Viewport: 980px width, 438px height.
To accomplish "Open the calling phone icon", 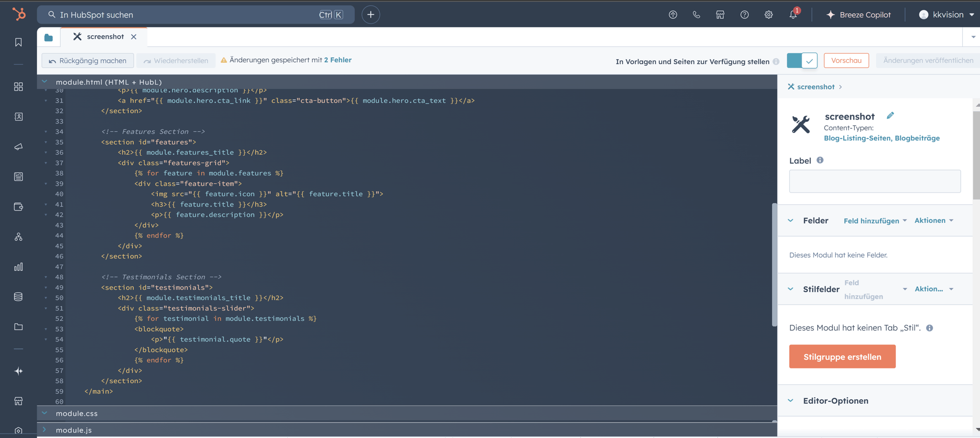I will [696, 15].
